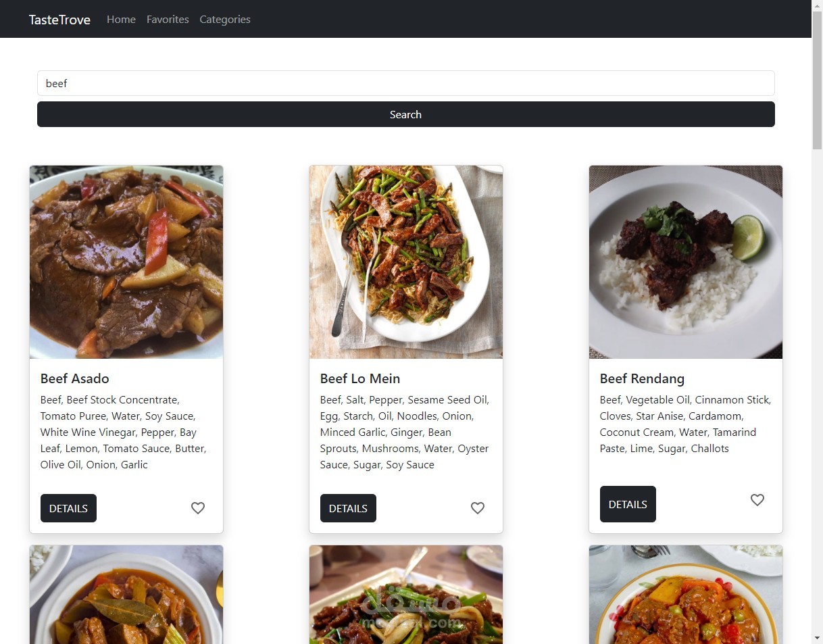Screen dimensions: 823x644
Task: Select the Beef Lo Mein dish photo
Action: (406, 262)
